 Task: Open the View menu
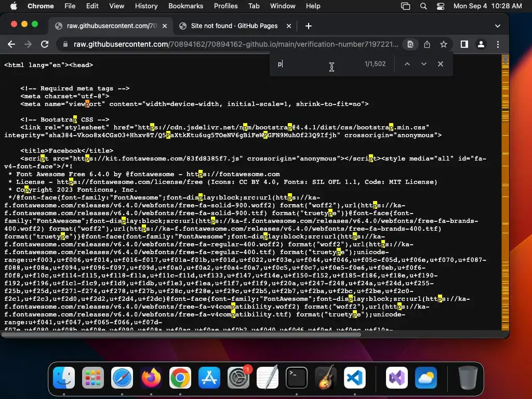coord(116,6)
